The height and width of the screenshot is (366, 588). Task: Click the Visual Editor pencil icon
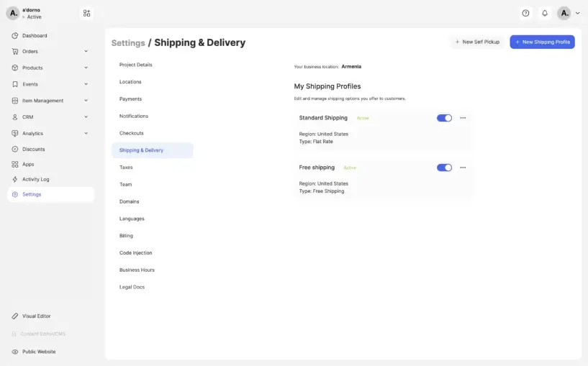14,316
